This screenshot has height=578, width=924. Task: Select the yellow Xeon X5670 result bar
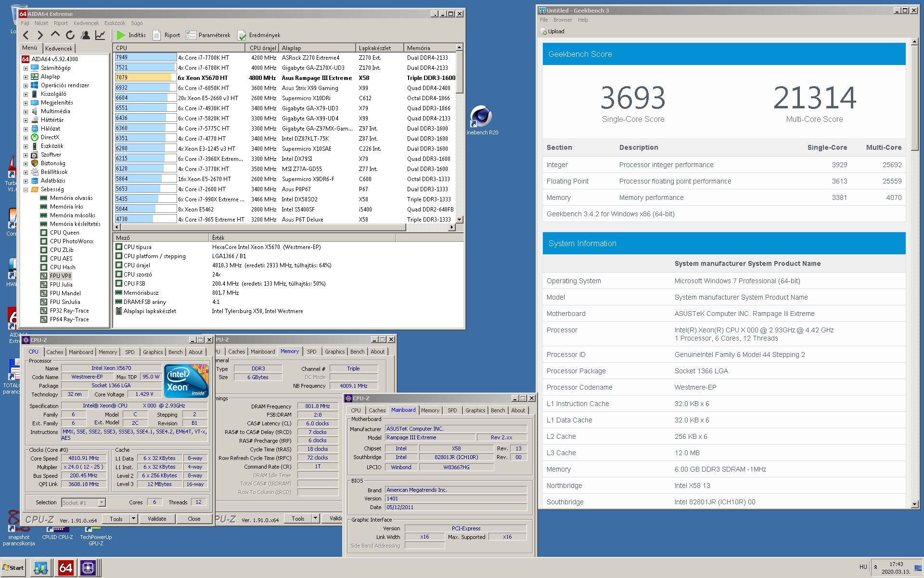(143, 78)
